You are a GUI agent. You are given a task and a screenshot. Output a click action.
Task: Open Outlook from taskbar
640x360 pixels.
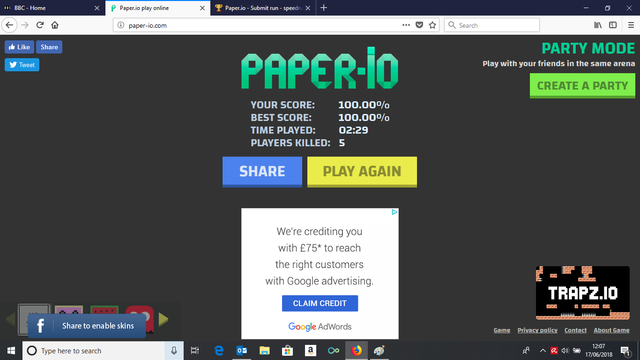tap(242, 351)
